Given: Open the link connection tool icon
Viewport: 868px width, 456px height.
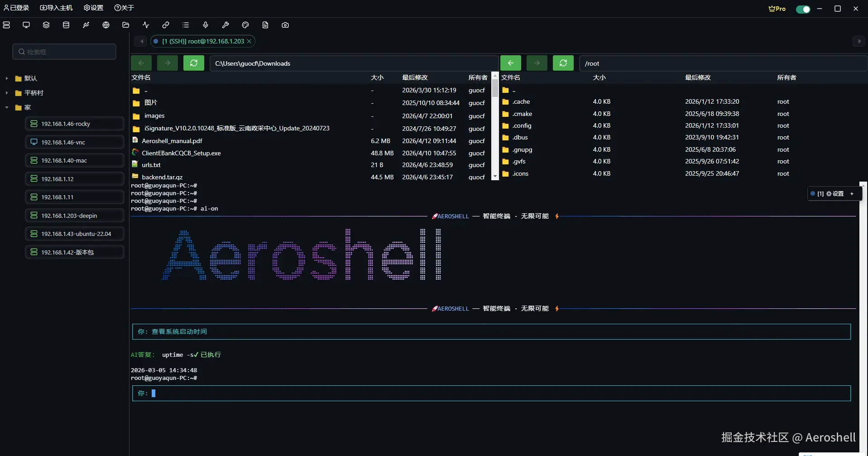Looking at the screenshot, I should [x=165, y=25].
